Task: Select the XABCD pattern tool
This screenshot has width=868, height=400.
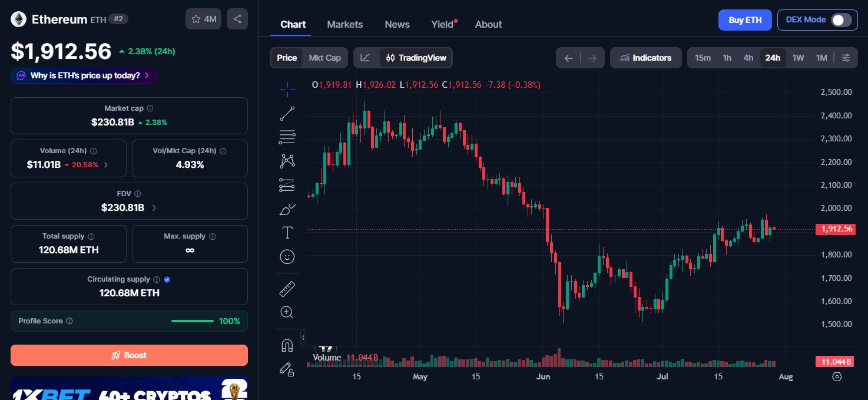Action: tap(287, 161)
